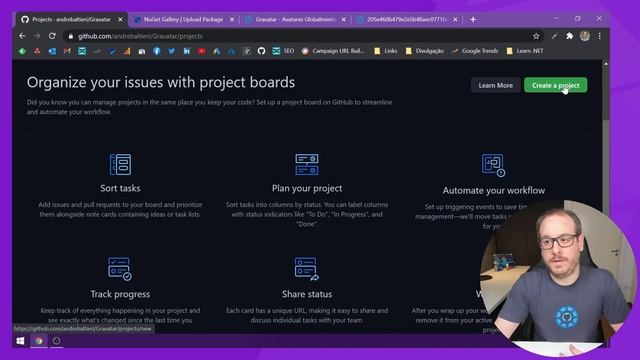Bookmark this page with the star icon
640x360 pixels.
click(536, 36)
